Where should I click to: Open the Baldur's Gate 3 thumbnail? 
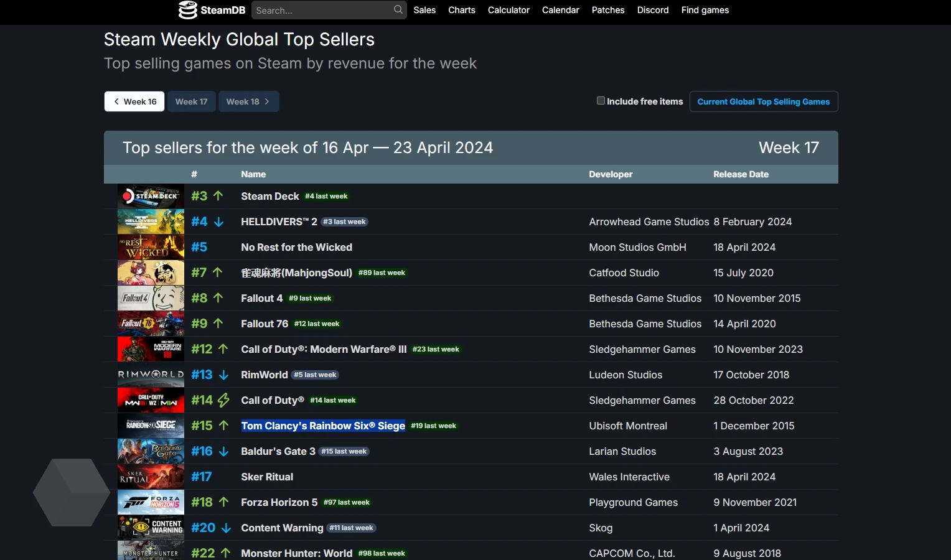[151, 451]
